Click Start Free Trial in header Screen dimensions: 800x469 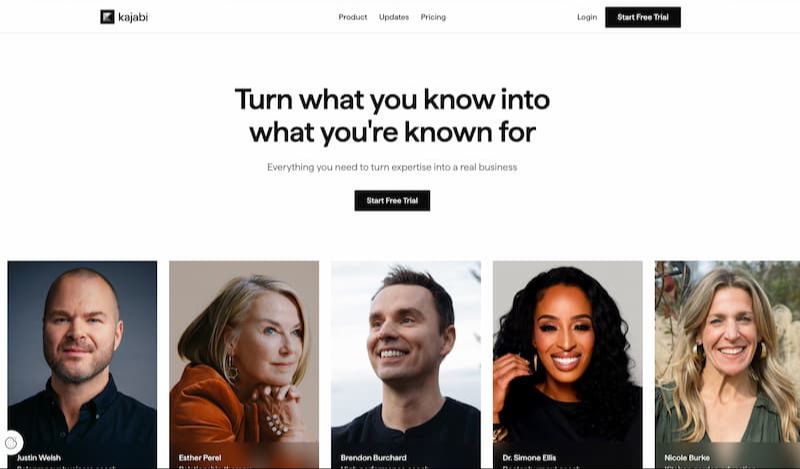[643, 17]
